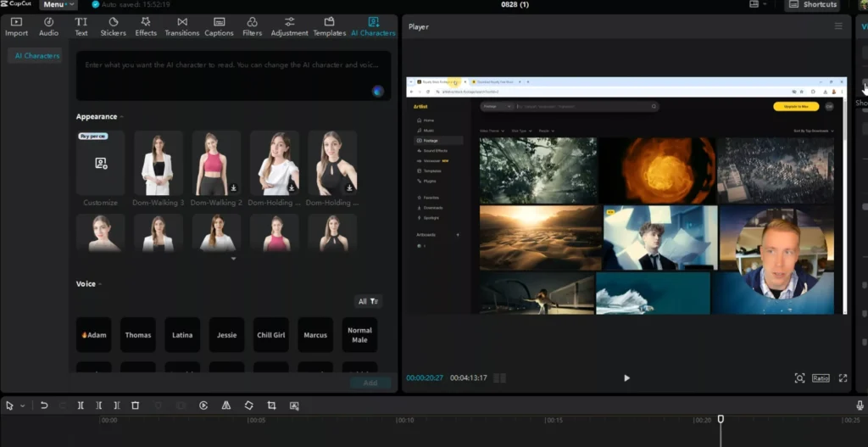
Task: Open the CapCut Menu dropdown
Action: pos(58,4)
